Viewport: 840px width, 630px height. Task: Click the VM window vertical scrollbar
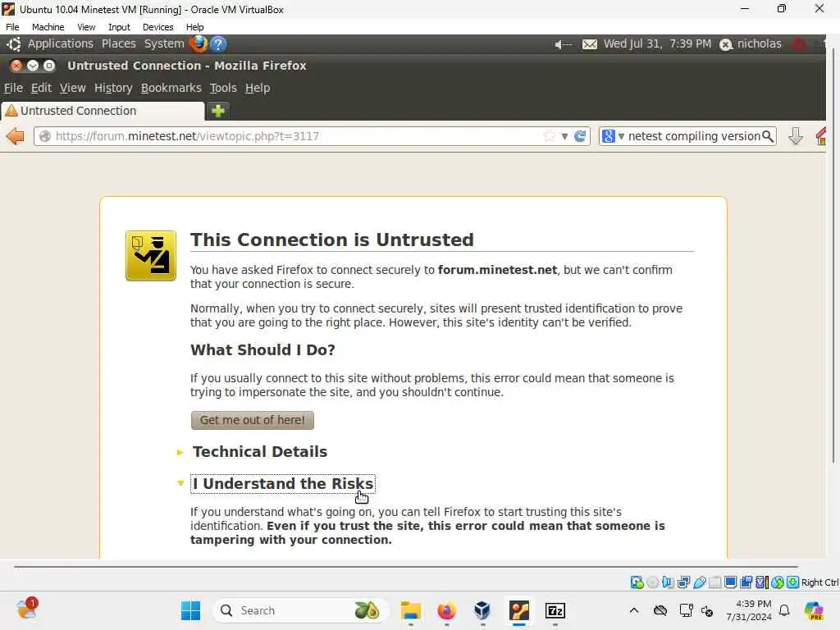pyautogui.click(x=833, y=254)
